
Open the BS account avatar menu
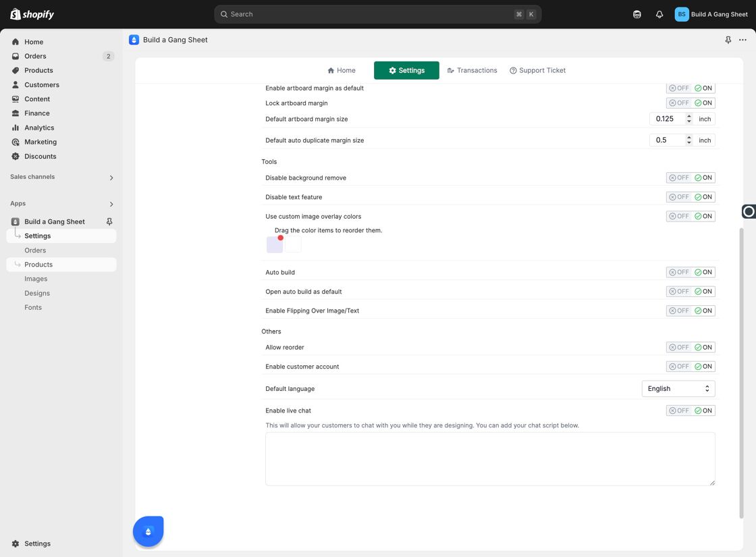(x=681, y=14)
